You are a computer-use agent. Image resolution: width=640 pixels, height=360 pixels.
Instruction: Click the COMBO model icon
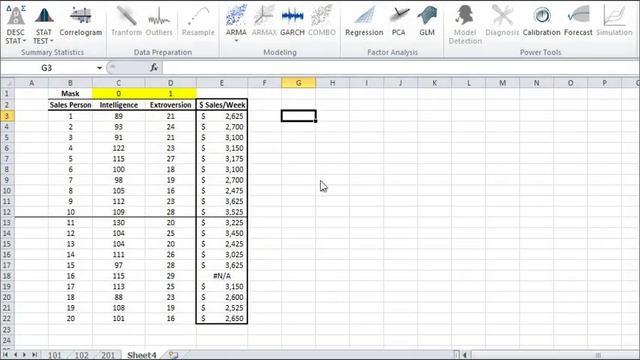point(322,21)
